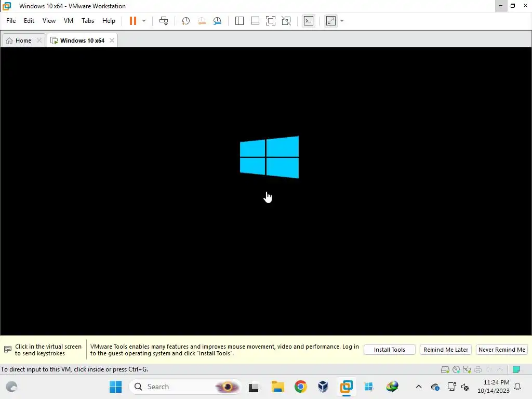Toggle Unity mode icon
Screen dimensions: 532x399
(286, 21)
